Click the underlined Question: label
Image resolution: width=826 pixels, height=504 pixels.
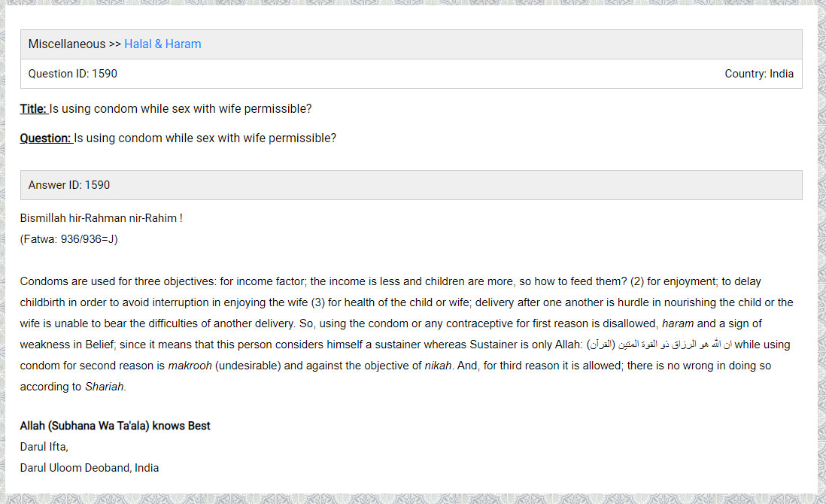pyautogui.click(x=46, y=138)
